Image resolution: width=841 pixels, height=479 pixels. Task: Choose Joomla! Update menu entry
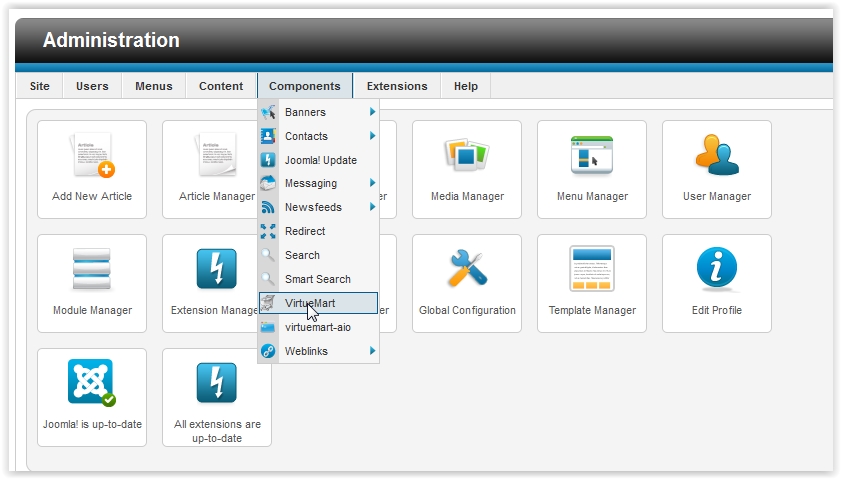point(320,160)
